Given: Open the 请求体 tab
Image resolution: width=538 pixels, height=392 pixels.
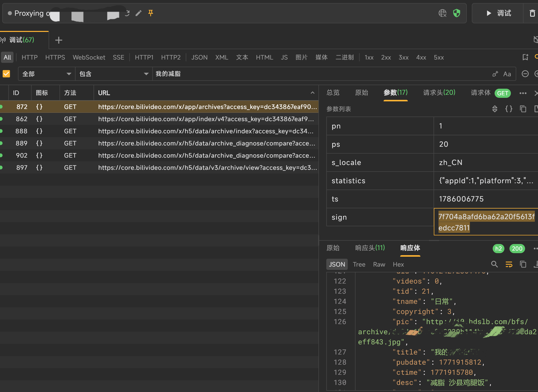Looking at the screenshot, I should point(481,92).
